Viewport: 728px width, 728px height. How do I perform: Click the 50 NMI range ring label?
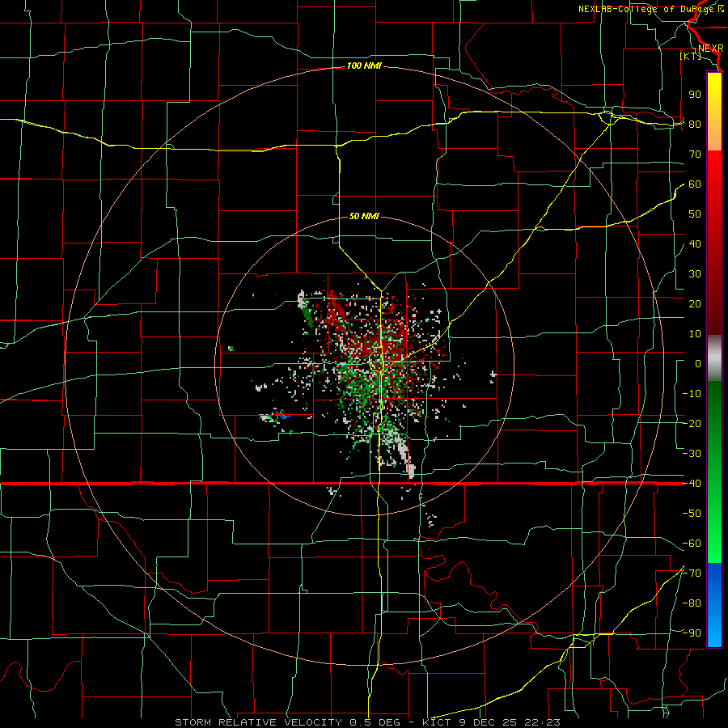point(364,216)
